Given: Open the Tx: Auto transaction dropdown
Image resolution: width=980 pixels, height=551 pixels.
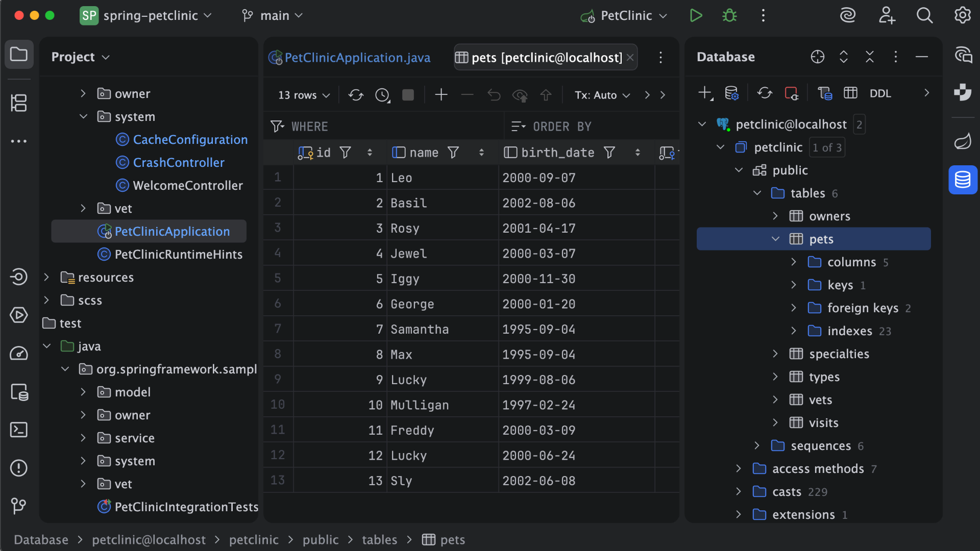Looking at the screenshot, I should 602,95.
